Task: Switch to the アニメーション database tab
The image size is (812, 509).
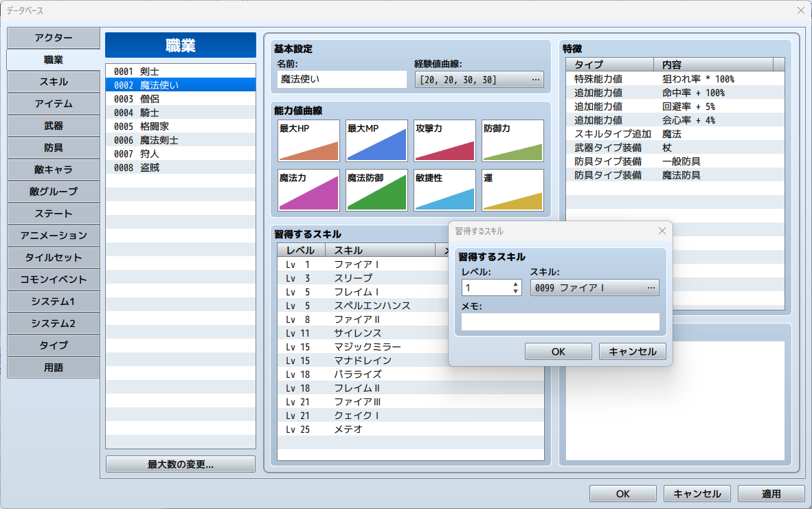Action: 54,236
